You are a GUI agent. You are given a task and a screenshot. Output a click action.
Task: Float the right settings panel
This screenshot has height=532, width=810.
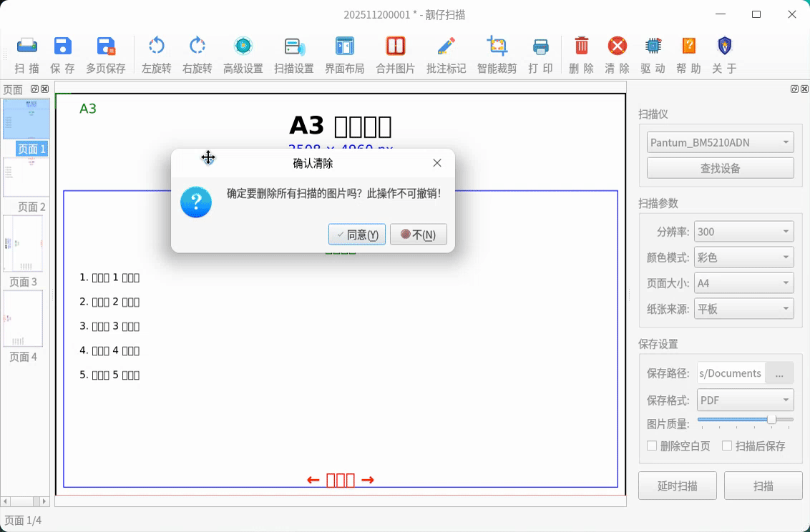pyautogui.click(x=794, y=89)
